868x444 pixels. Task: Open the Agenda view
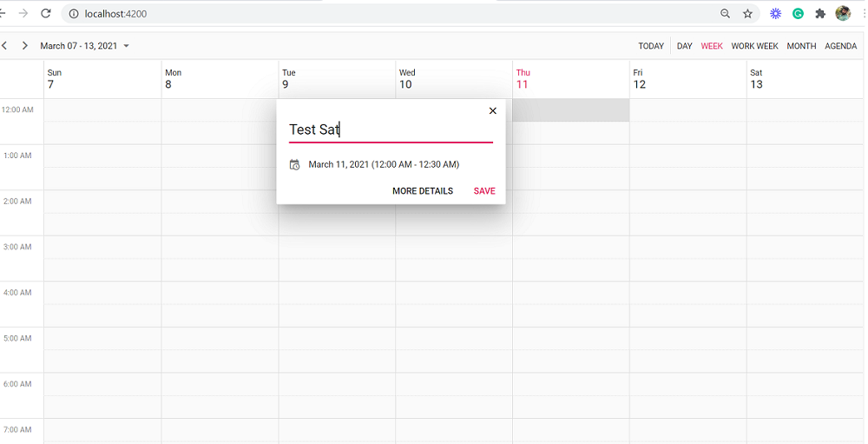point(840,46)
